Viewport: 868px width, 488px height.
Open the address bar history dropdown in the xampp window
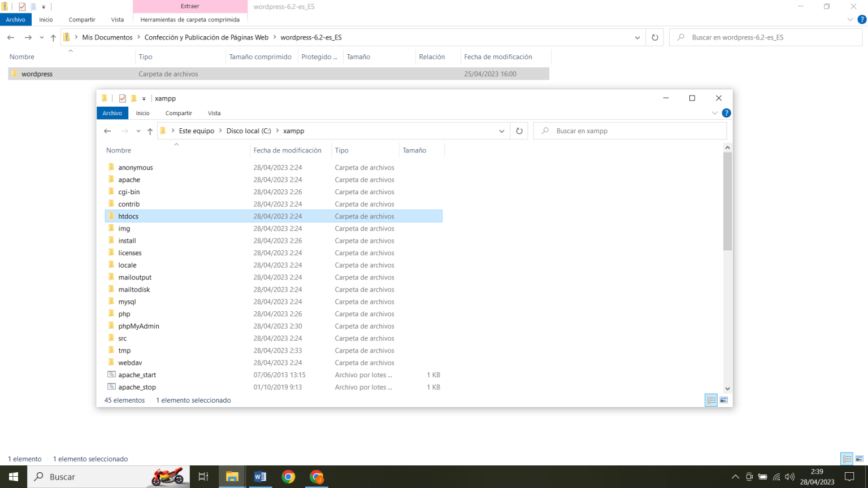502,130
